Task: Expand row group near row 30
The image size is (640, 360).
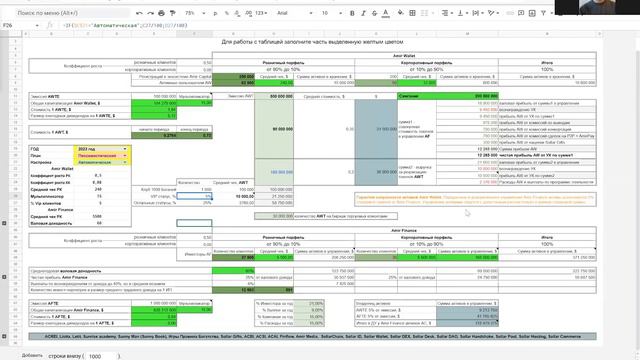Action: pos(4,223)
